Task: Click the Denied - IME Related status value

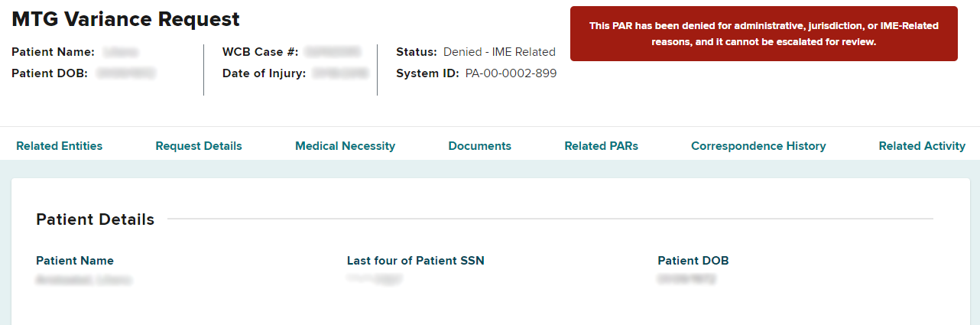Action: 499,52
